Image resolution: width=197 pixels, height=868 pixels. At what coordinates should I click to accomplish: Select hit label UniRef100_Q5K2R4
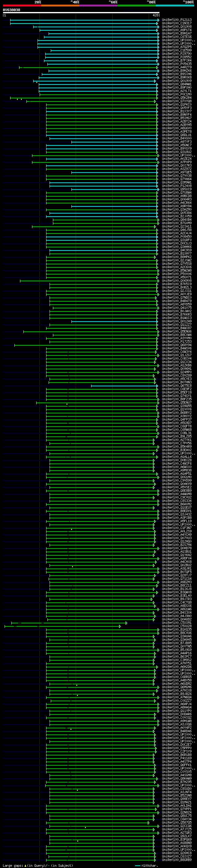[x=177, y=98]
